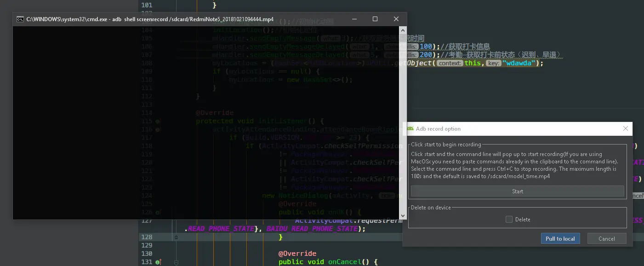Click the 'this' keyword in getObject call
The height and width of the screenshot is (266, 644).
coord(473,63)
